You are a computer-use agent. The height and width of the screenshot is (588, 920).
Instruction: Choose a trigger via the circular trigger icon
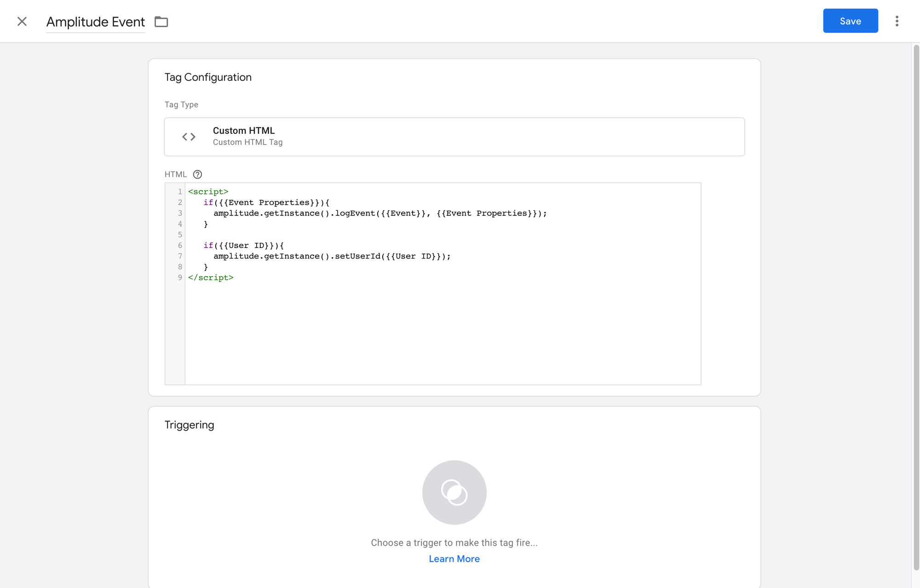click(x=454, y=492)
